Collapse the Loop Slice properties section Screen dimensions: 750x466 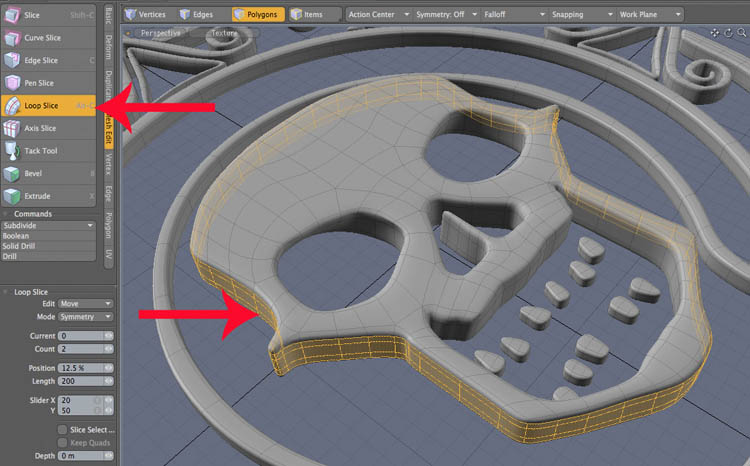(6, 291)
